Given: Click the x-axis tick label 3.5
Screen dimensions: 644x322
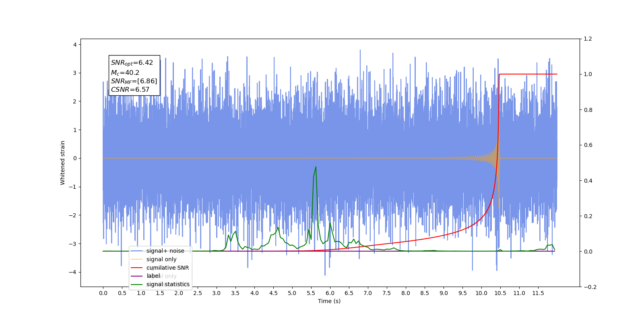Looking at the screenshot, I should 235,293.
